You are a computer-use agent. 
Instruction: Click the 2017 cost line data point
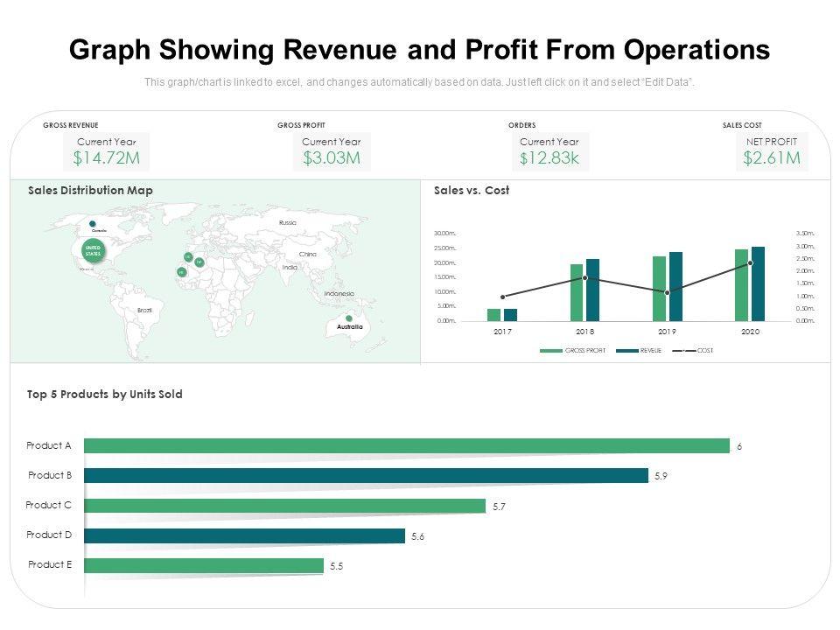tap(502, 297)
